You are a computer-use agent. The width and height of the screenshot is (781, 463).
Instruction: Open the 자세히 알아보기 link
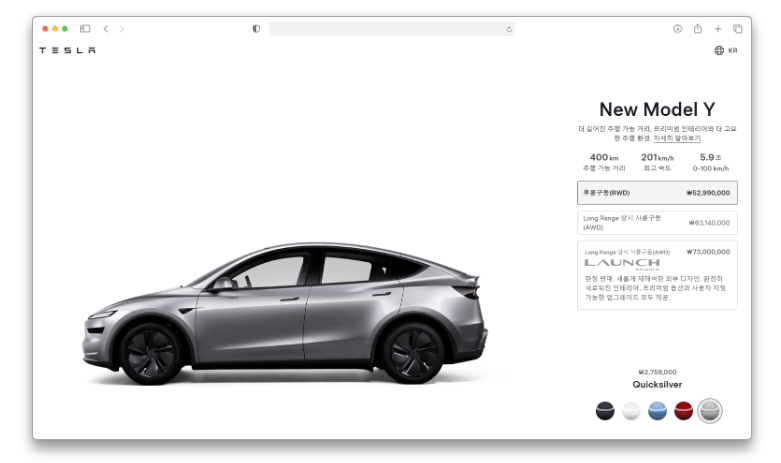coord(677,138)
